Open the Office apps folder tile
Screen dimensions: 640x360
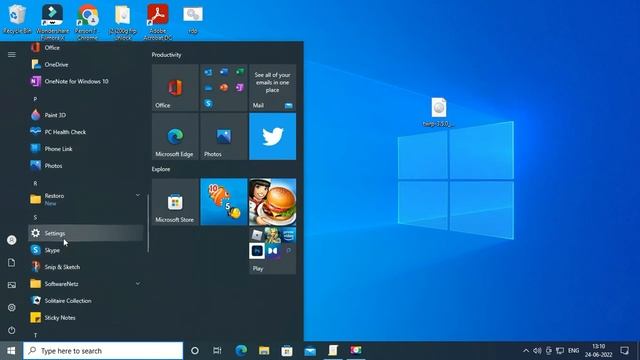pyautogui.click(x=224, y=88)
